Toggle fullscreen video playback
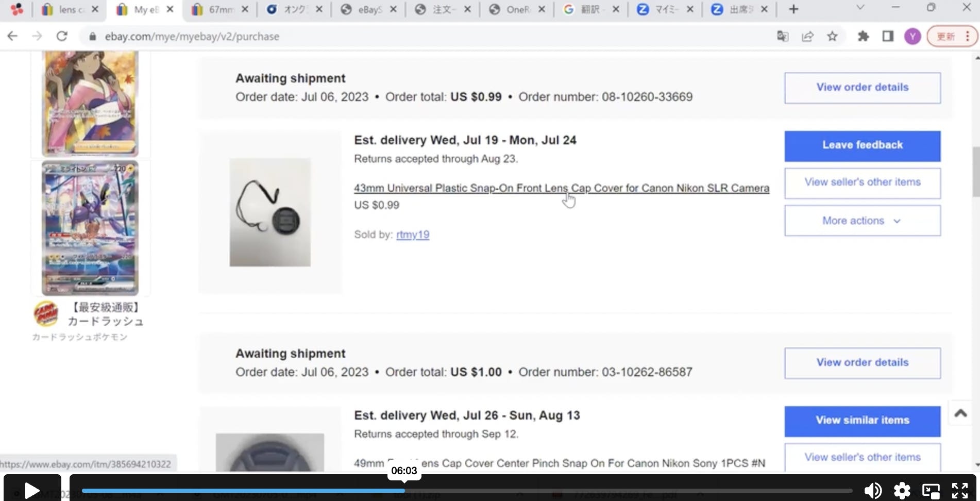The image size is (980, 501). tap(959, 490)
